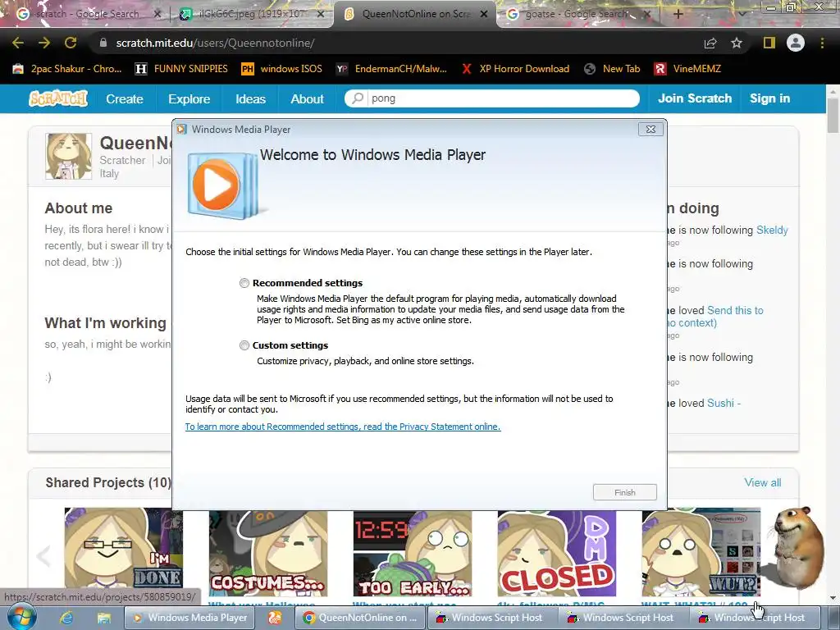Click View all shared projects
The width and height of the screenshot is (840, 630).
[x=762, y=482]
